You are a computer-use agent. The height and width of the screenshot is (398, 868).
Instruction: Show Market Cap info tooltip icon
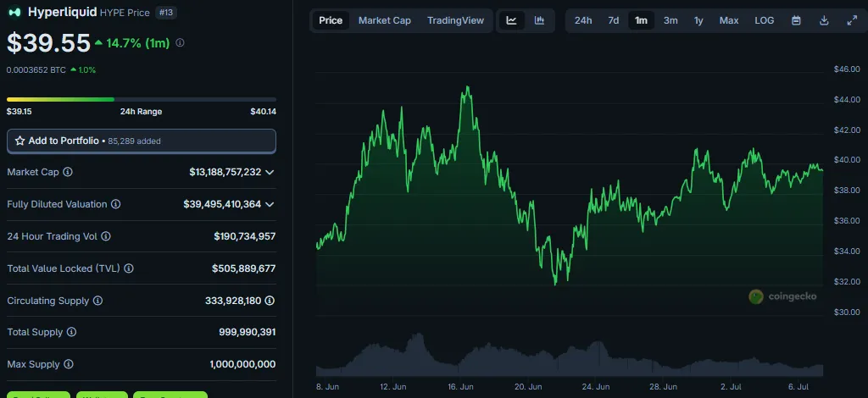coord(68,172)
